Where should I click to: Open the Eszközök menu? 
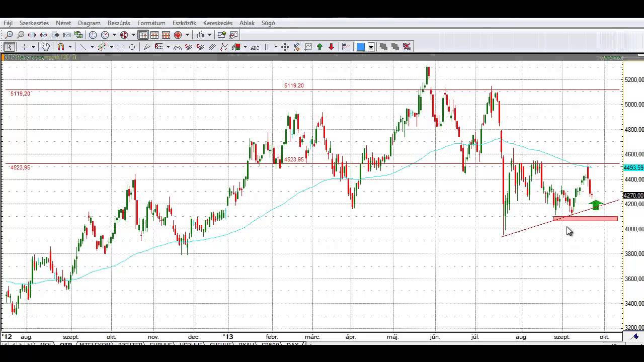pyautogui.click(x=184, y=23)
